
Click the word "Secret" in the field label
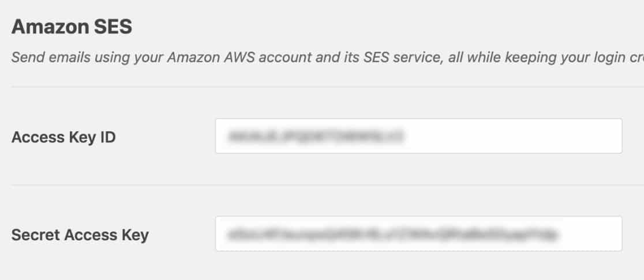pos(36,235)
